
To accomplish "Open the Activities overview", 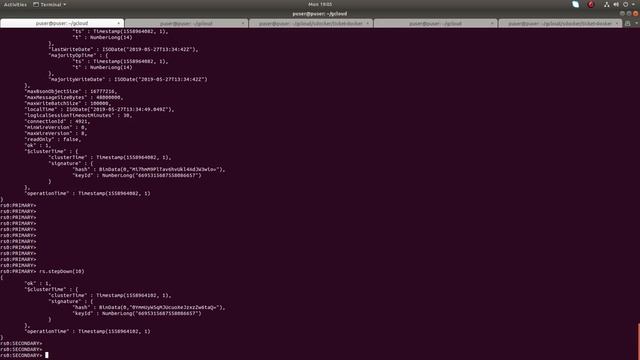I will pos(15,4).
